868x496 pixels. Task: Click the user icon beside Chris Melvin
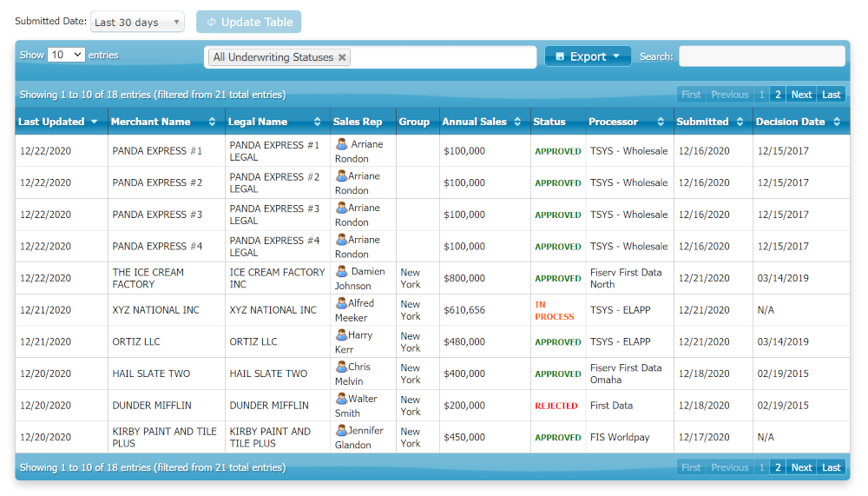(342, 367)
